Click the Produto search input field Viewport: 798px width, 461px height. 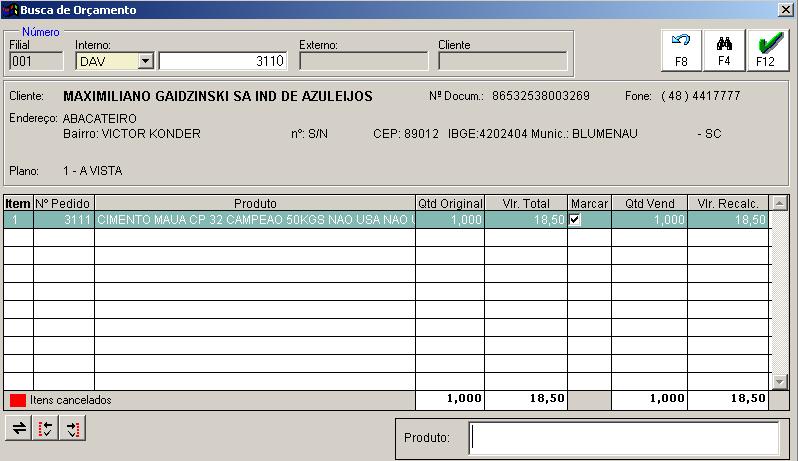click(x=623, y=438)
